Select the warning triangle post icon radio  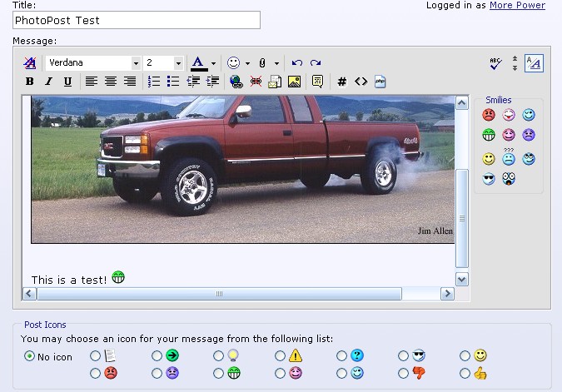coord(281,356)
